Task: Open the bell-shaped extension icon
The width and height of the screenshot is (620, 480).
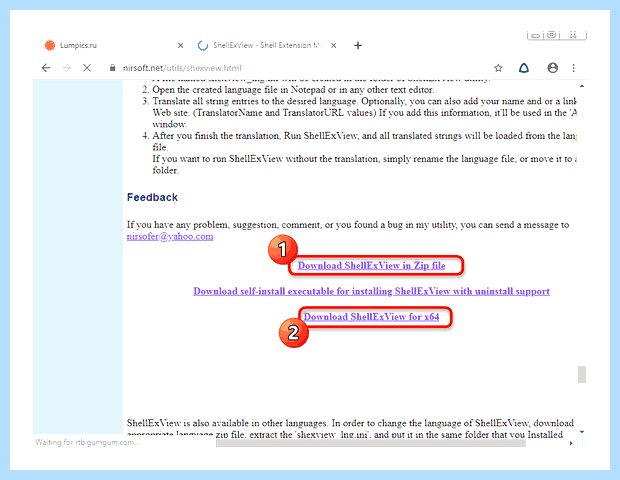Action: 524,68
